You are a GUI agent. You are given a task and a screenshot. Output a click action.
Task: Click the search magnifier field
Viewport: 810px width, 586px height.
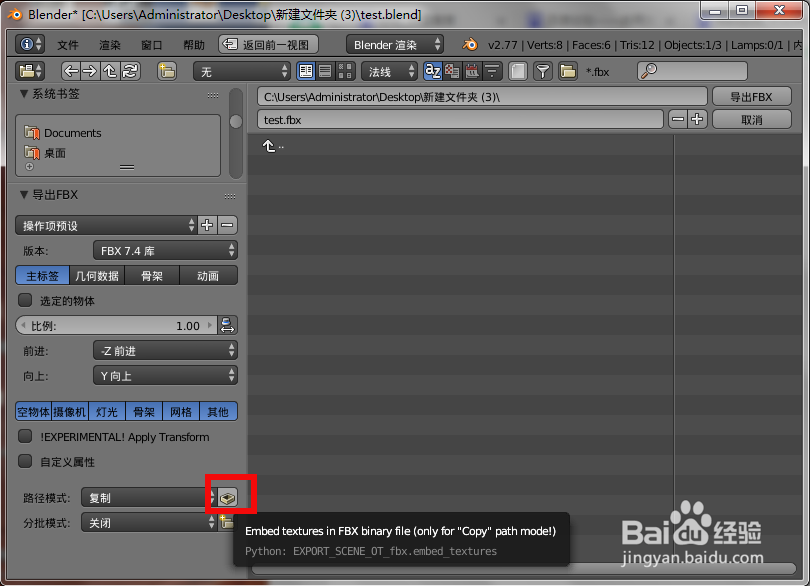[692, 71]
